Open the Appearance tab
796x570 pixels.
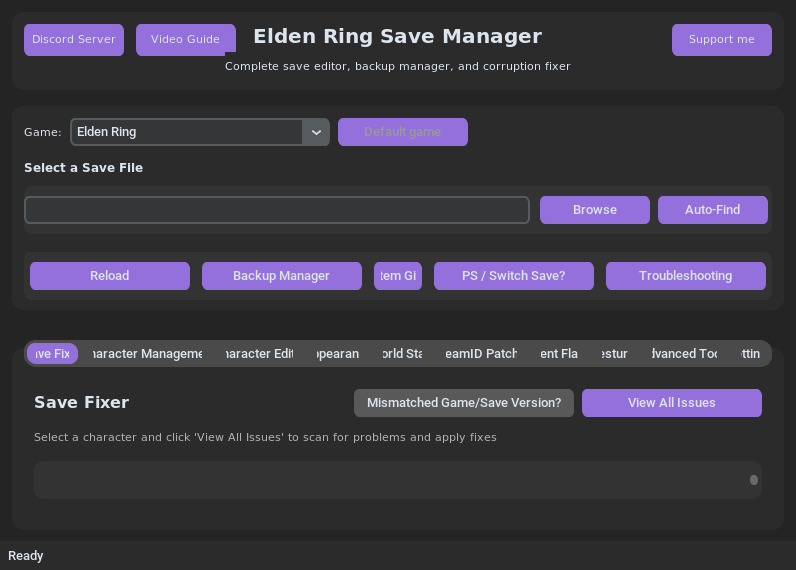pyautogui.click(x=338, y=354)
